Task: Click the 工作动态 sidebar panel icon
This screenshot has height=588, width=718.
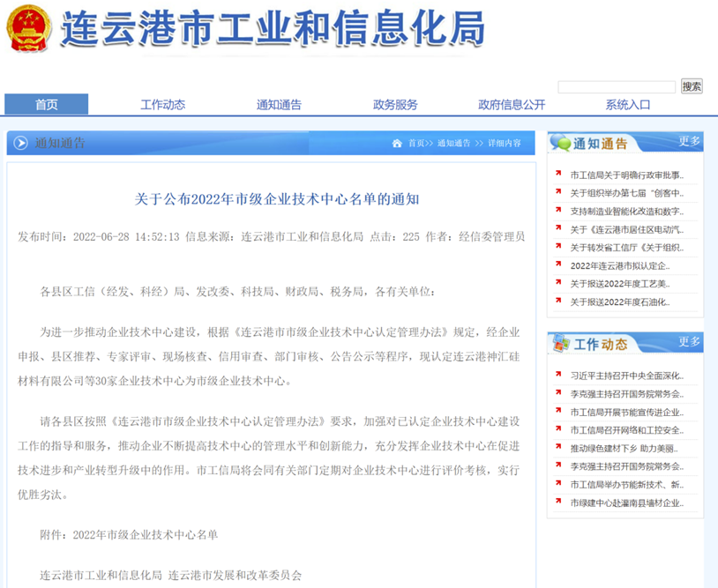Action: (x=559, y=343)
